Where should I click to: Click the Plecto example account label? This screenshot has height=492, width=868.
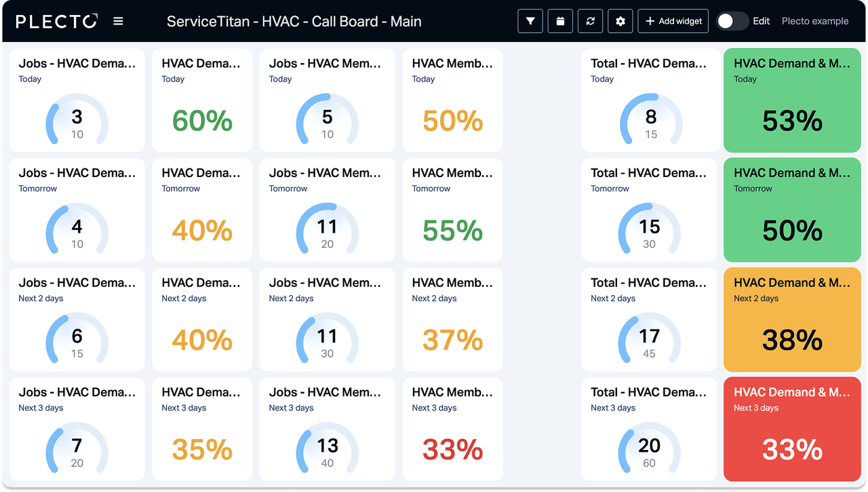pos(814,21)
